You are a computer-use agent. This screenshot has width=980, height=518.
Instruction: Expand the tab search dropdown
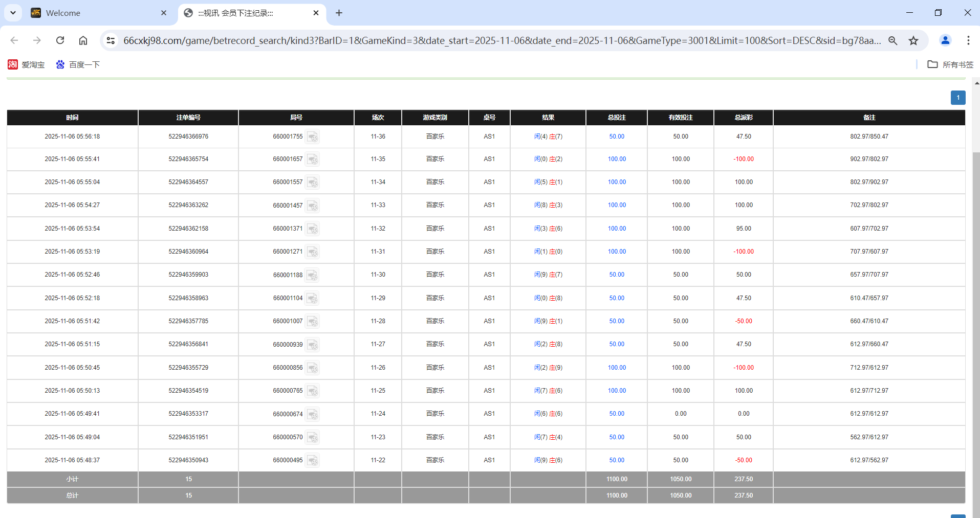click(13, 13)
